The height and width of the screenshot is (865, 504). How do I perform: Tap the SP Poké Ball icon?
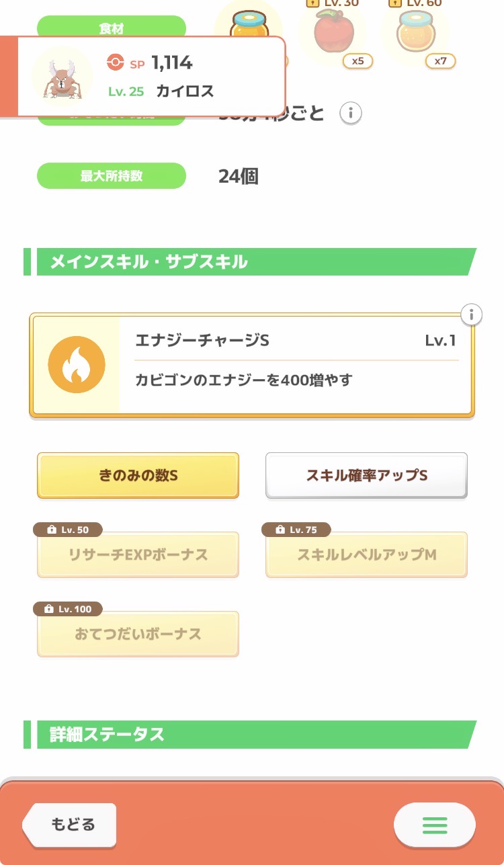tap(116, 63)
